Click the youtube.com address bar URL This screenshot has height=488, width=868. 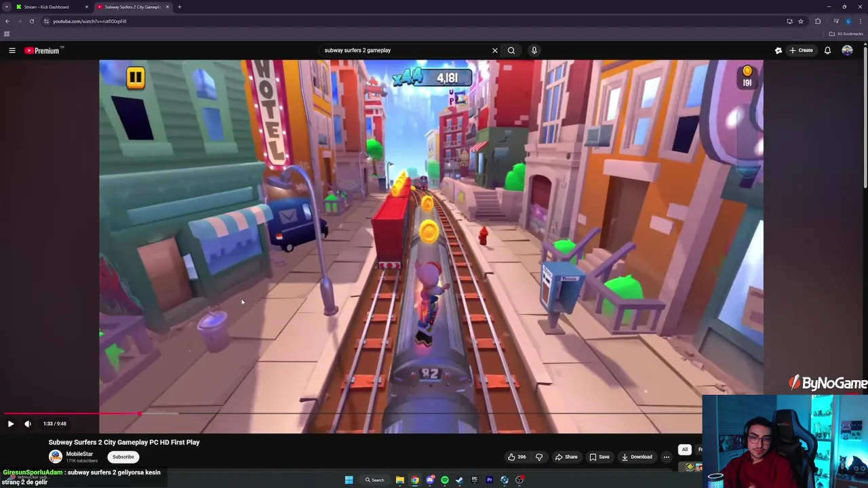coord(90,21)
